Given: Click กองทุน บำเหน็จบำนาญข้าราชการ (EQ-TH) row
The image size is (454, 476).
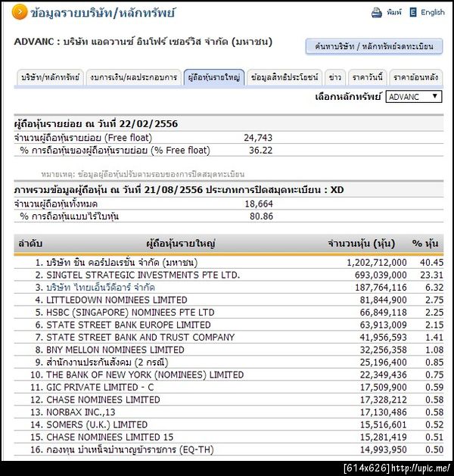Looking at the screenshot, I should pyautogui.click(x=229, y=450).
